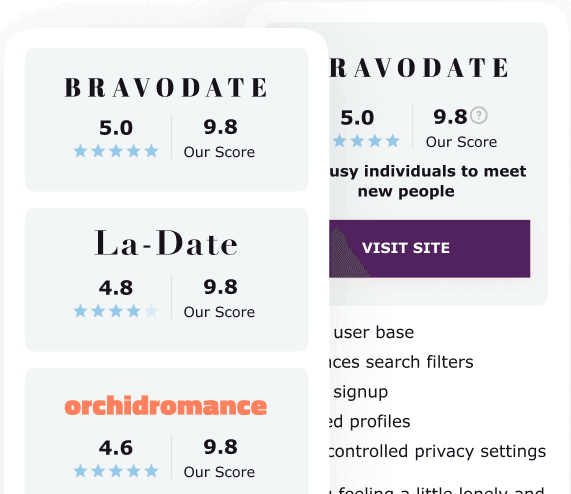Select the La-Date review card

167,280
